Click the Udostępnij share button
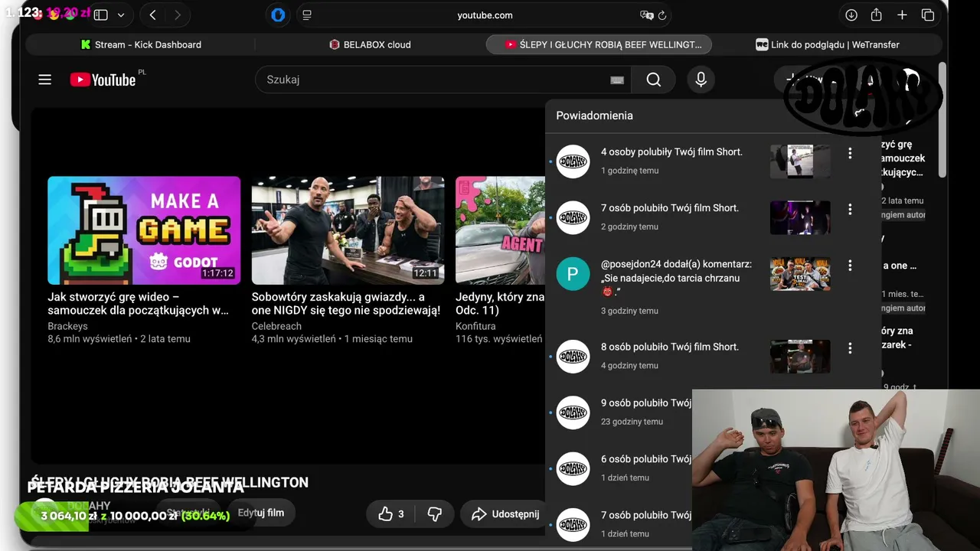980x551 pixels. pyautogui.click(x=505, y=514)
